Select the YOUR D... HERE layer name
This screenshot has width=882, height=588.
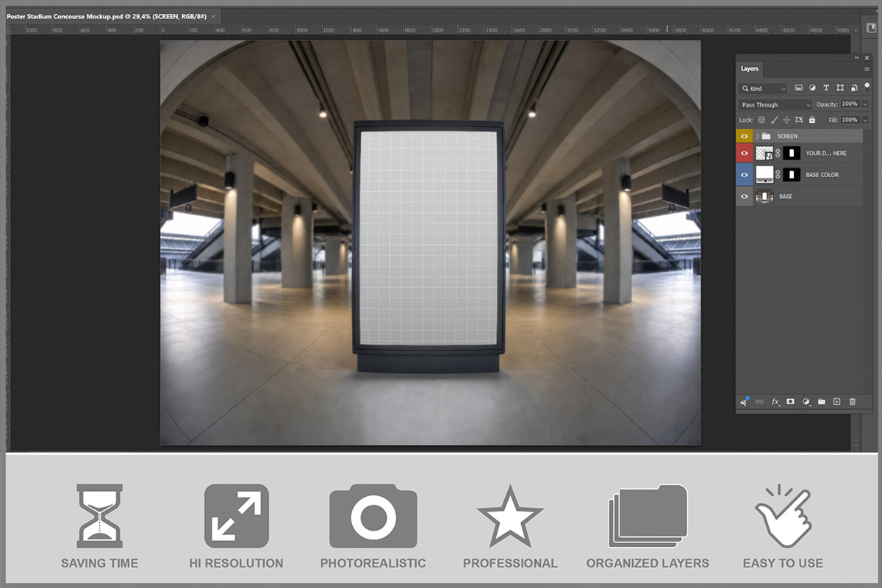826,153
